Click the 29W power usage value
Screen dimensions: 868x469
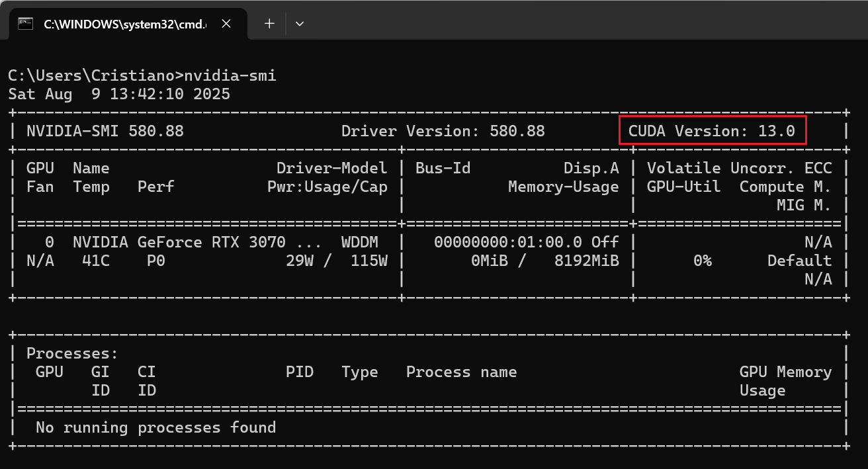point(300,261)
